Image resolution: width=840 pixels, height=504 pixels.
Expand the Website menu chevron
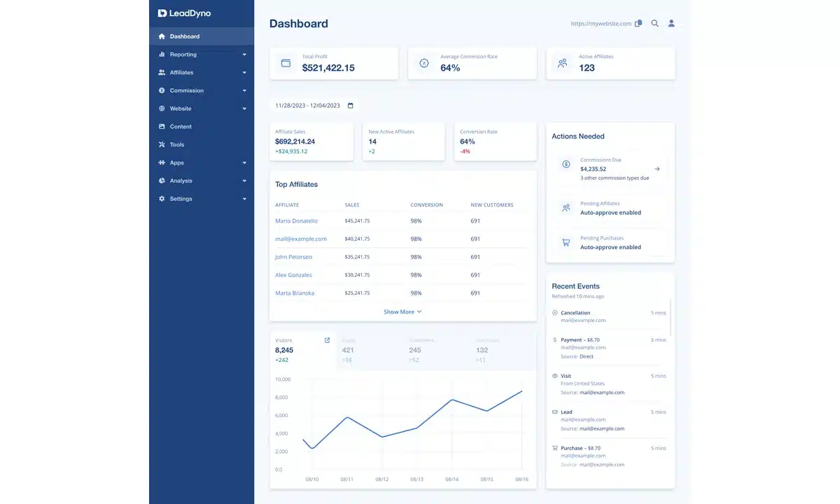[x=244, y=109]
